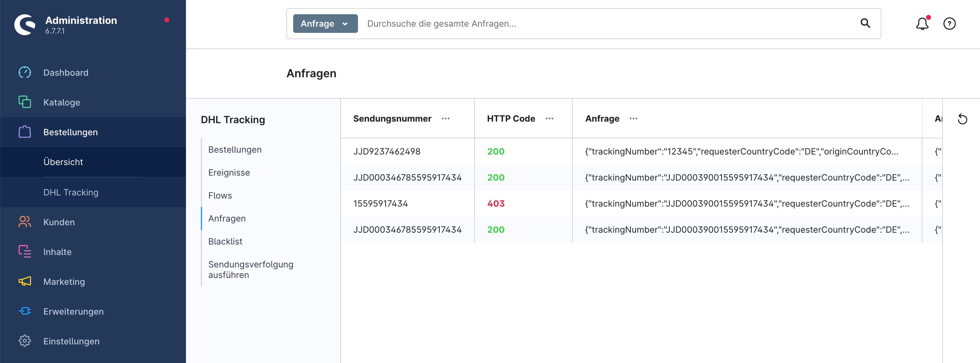Open Kataloge catalog icon
Image resolution: width=980 pixels, height=363 pixels.
coord(25,102)
